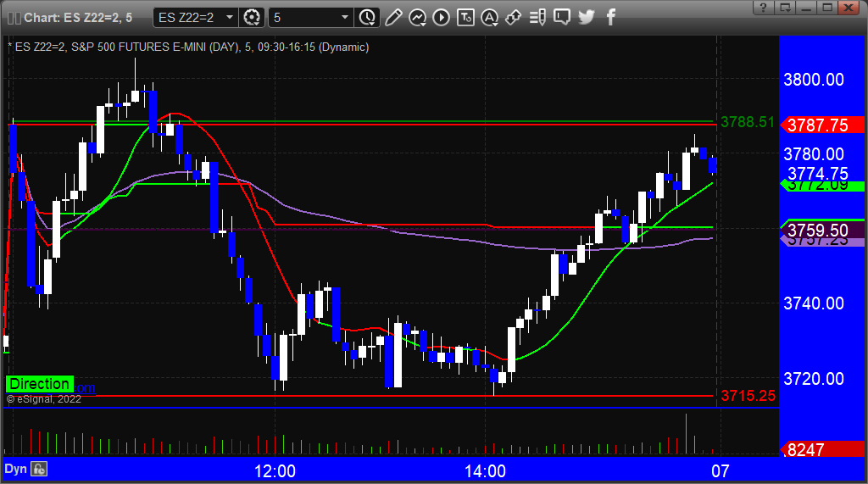
Task: Click the bar replay play icon
Action: (441, 18)
